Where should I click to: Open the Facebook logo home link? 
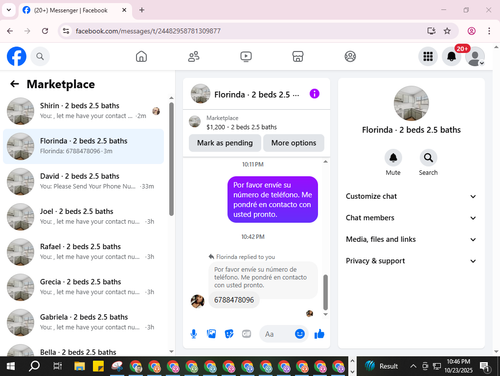pos(16,56)
